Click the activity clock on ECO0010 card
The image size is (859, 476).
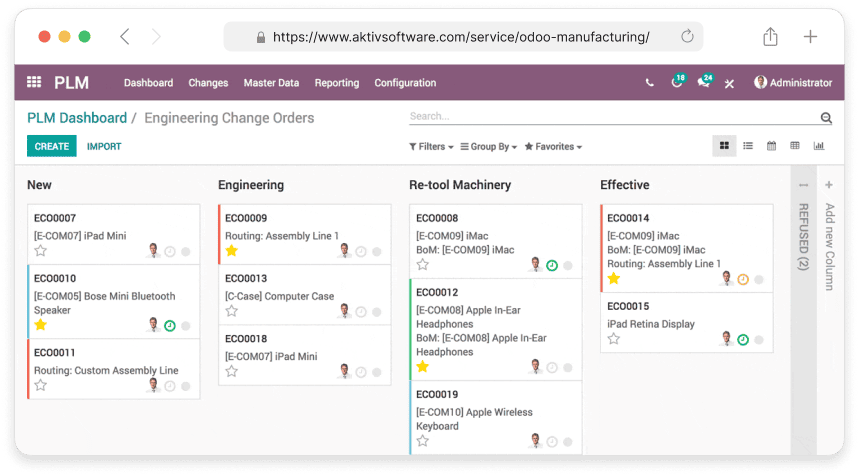pyautogui.click(x=170, y=326)
